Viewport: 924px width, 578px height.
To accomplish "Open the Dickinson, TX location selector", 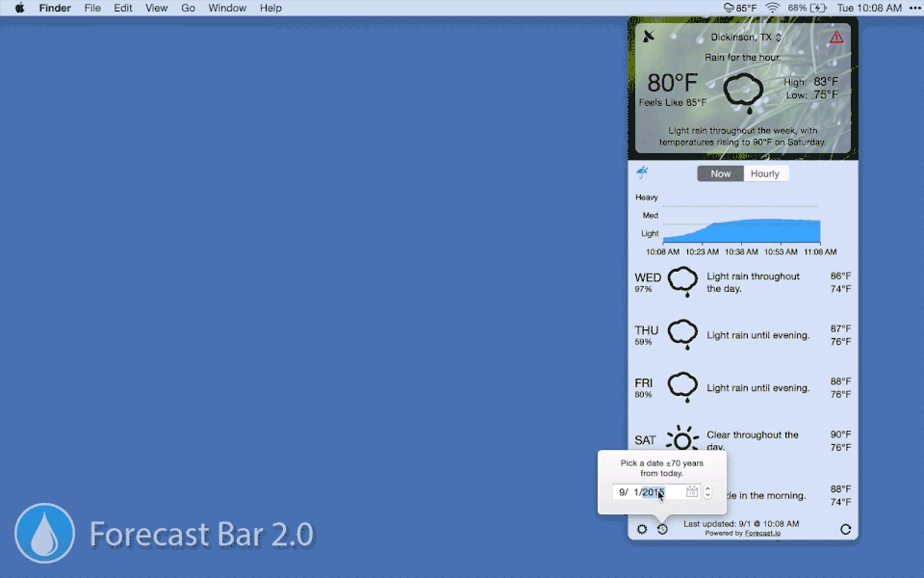I will (745, 38).
